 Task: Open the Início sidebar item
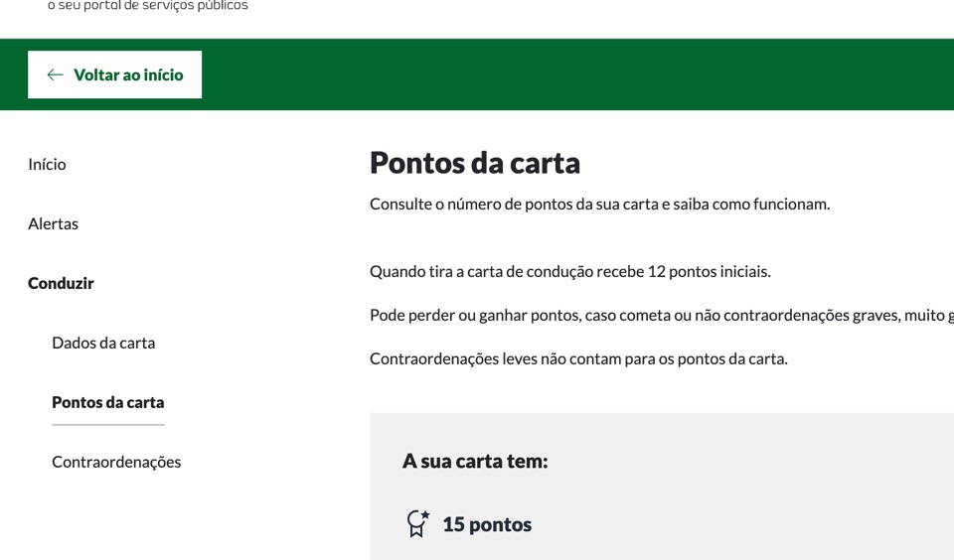click(47, 165)
